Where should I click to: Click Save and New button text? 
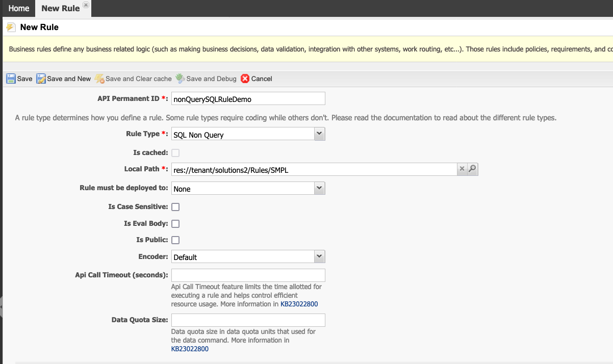69,79
